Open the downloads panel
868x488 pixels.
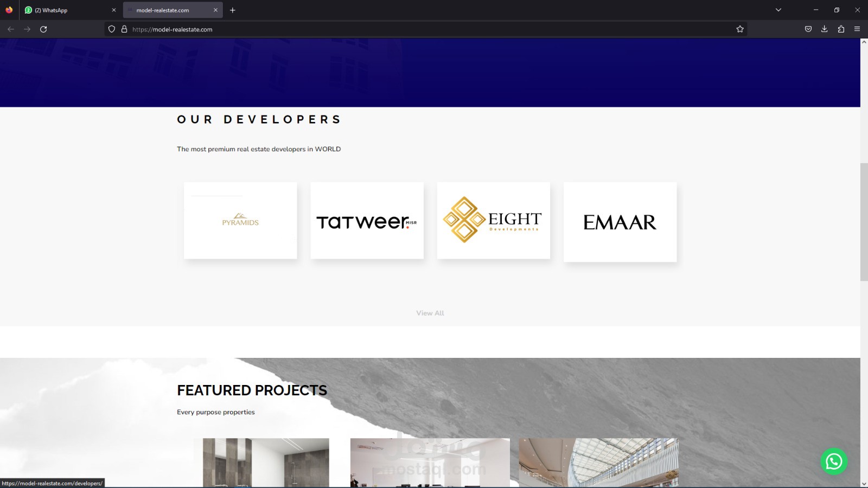(x=825, y=29)
